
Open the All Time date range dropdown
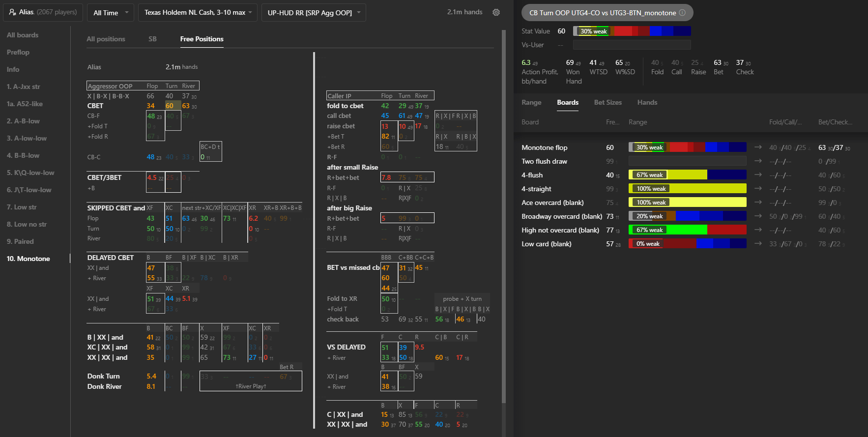(x=111, y=13)
